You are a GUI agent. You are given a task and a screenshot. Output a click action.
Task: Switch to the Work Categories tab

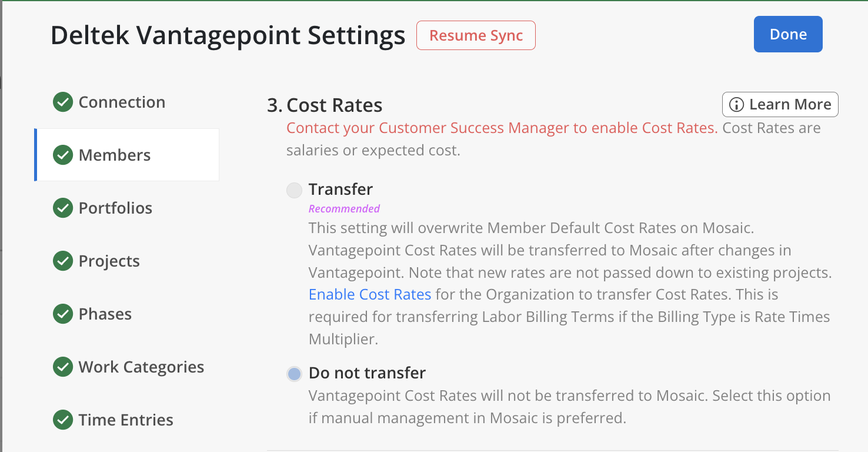pyautogui.click(x=141, y=367)
